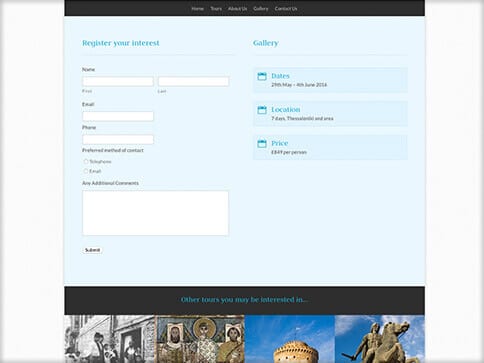484x363 pixels.
Task: Click the calendar icon beside Dates
Action: pyautogui.click(x=262, y=76)
